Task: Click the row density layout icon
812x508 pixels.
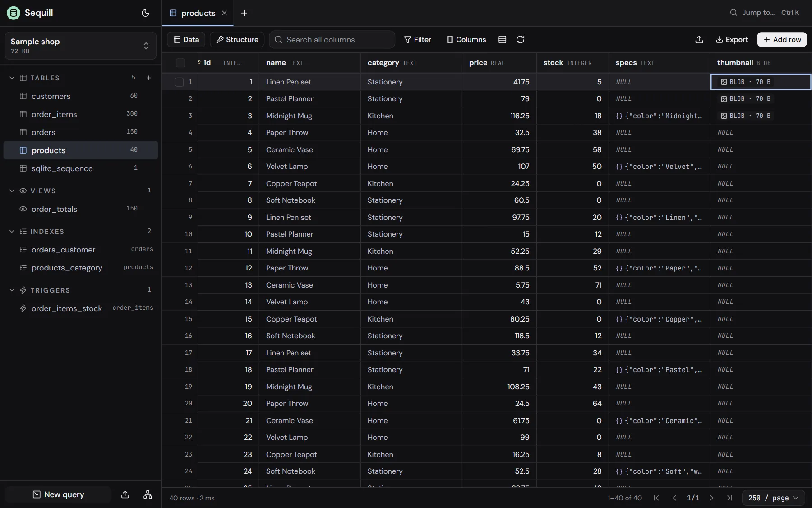Action: 502,40
